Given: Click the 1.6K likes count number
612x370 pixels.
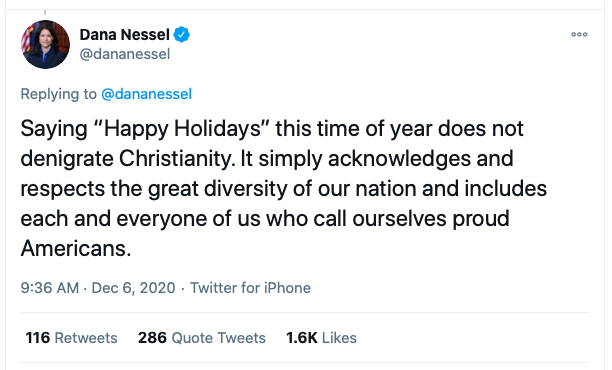Looking at the screenshot, I should pyautogui.click(x=302, y=338).
